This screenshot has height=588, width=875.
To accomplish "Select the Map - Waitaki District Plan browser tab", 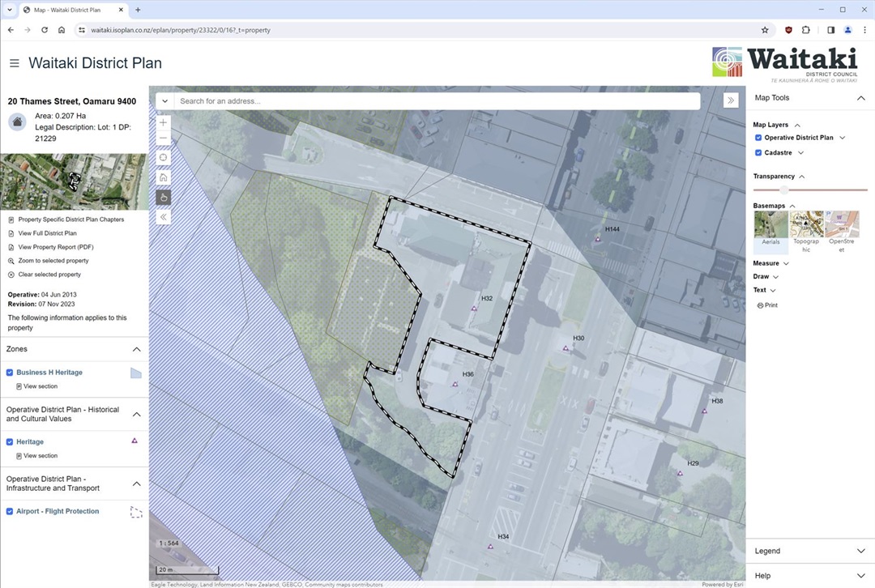I will (69, 11).
